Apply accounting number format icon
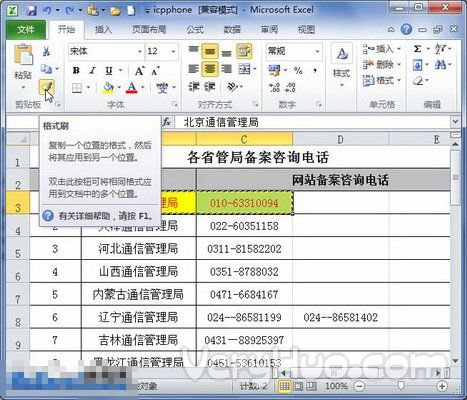The height and width of the screenshot is (400, 467). [274, 70]
